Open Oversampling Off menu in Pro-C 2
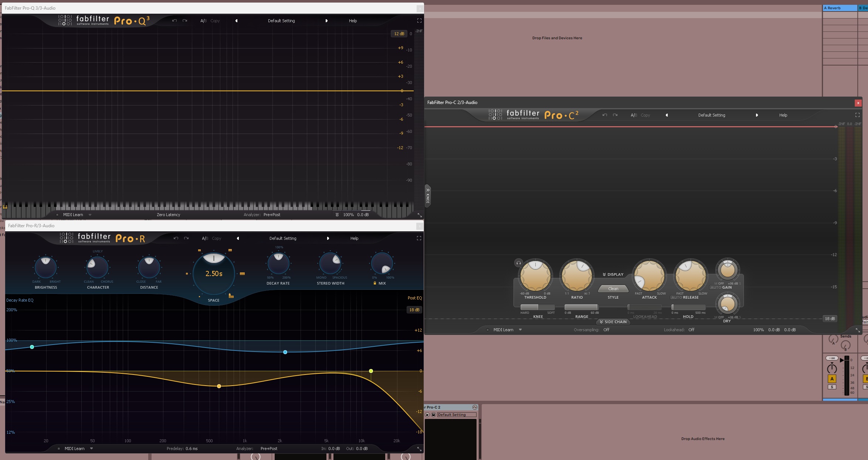The height and width of the screenshot is (460, 868). pos(606,330)
